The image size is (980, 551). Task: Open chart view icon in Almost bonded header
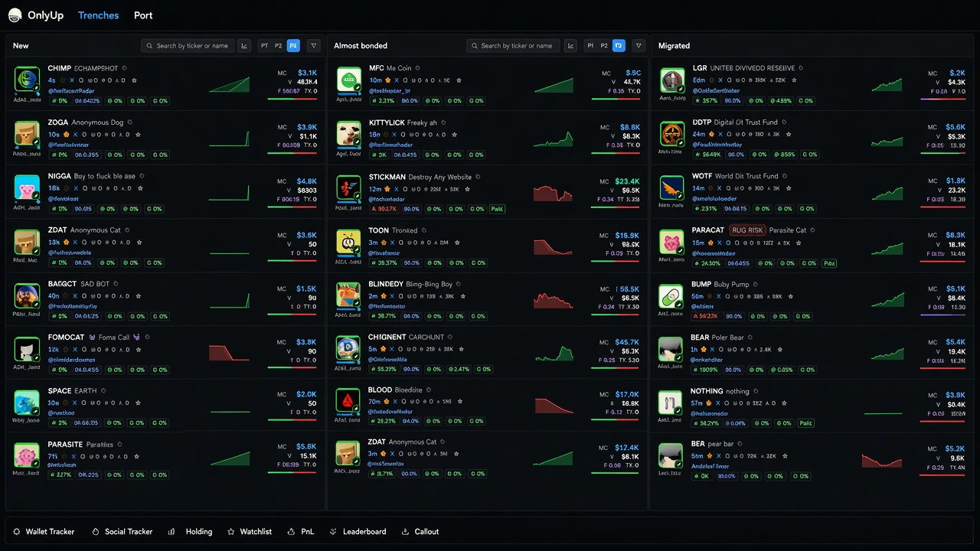click(570, 46)
